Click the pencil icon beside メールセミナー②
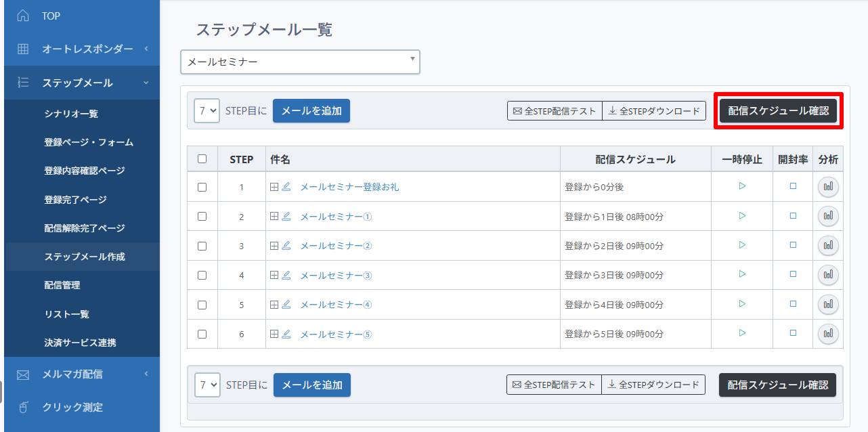Viewport: 868px width, 432px height. [x=286, y=246]
